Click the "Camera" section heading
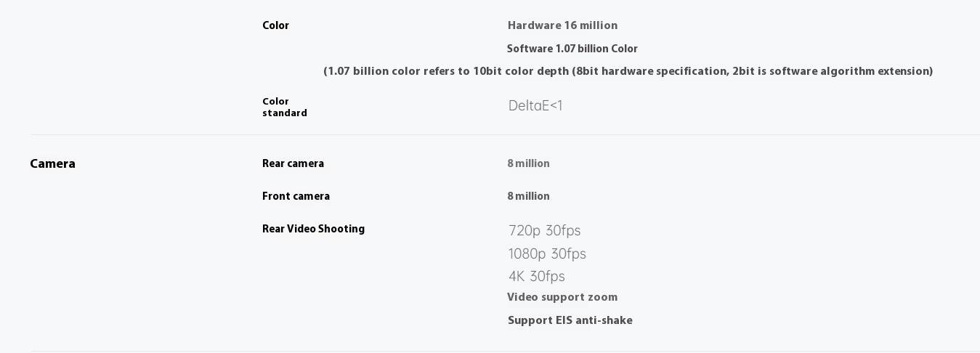The width and height of the screenshot is (980, 353). coord(52,164)
